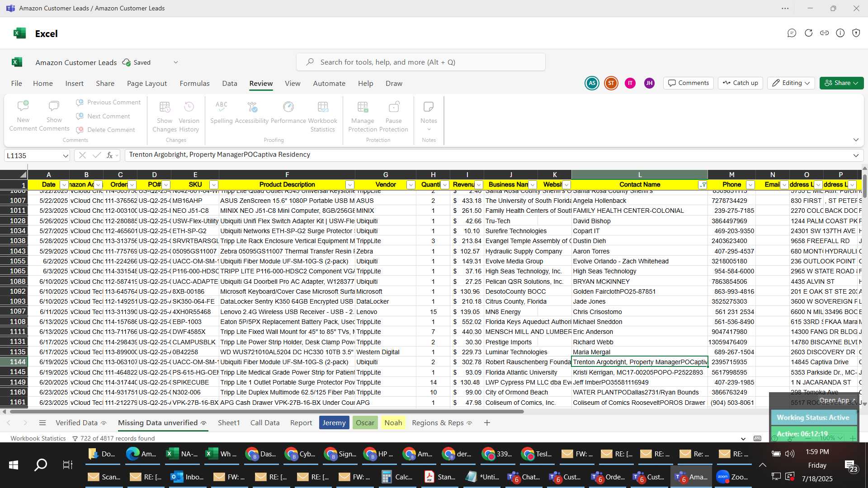This screenshot has width=868, height=488.
Task: Expand the formula bar
Action: tap(856, 155)
